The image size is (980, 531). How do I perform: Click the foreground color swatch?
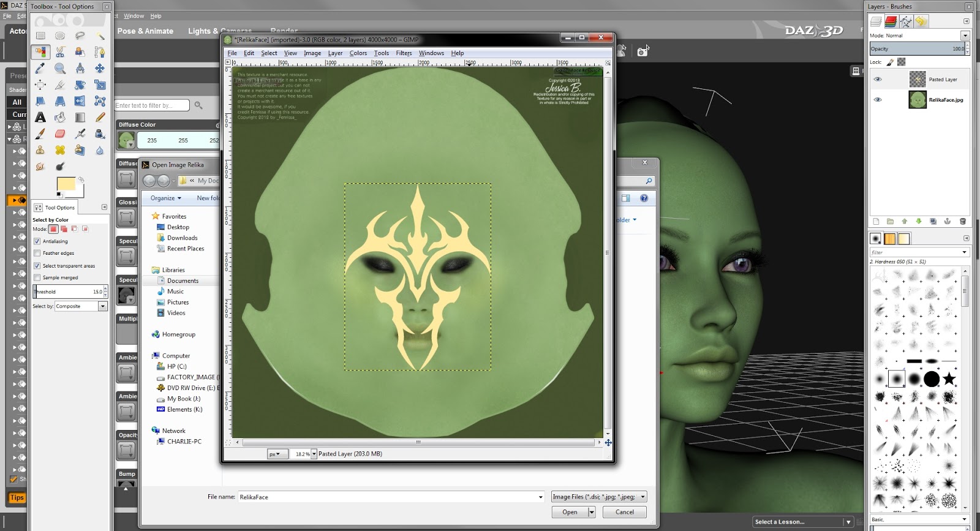(66, 184)
